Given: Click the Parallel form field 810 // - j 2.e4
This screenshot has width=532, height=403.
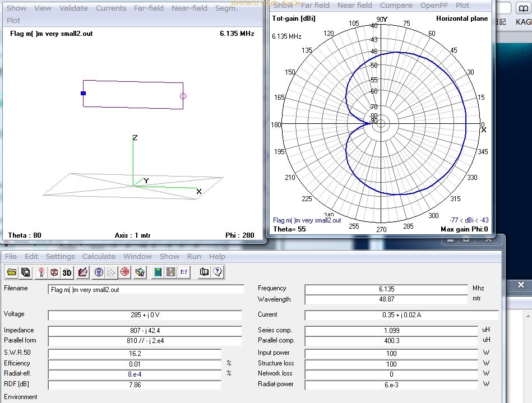Looking at the screenshot, I should click(x=145, y=341).
